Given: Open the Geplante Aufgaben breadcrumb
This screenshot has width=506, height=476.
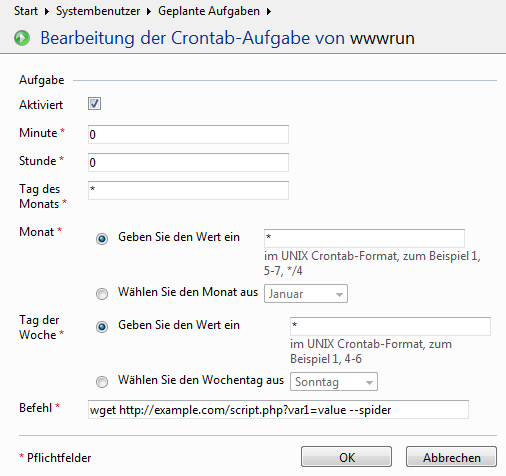Looking at the screenshot, I should (209, 11).
